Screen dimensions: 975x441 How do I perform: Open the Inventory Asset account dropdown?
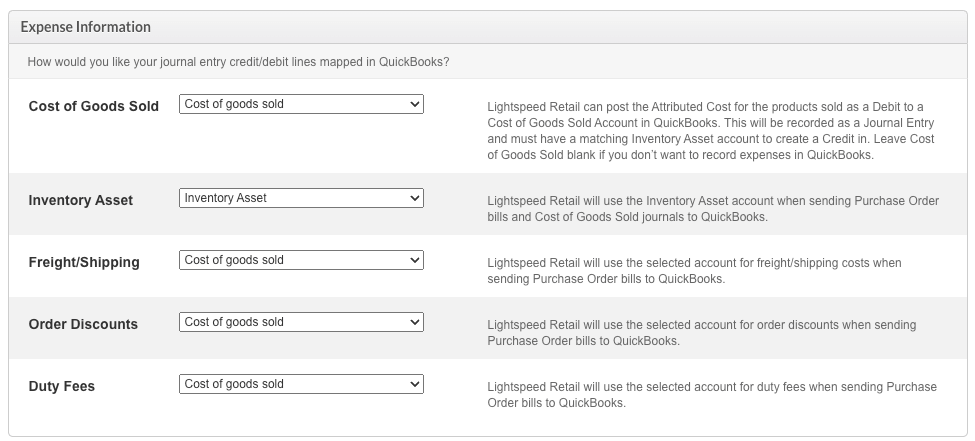click(x=300, y=198)
